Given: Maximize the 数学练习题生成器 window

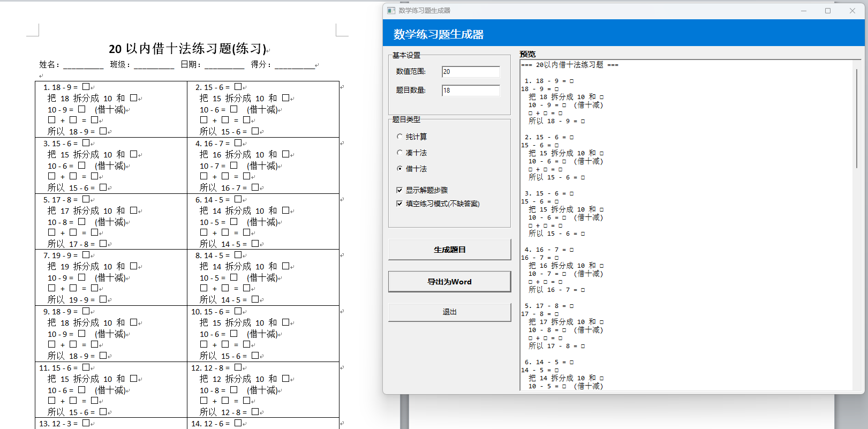Looking at the screenshot, I should click(828, 11).
